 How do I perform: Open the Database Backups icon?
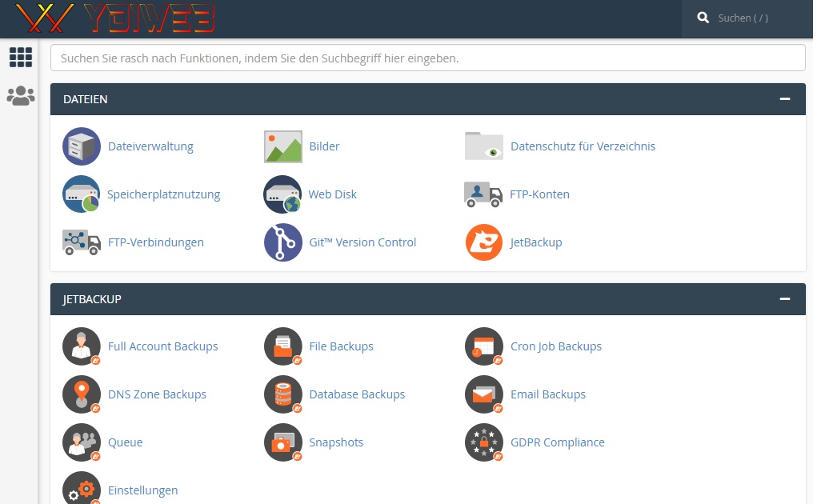pos(283,394)
